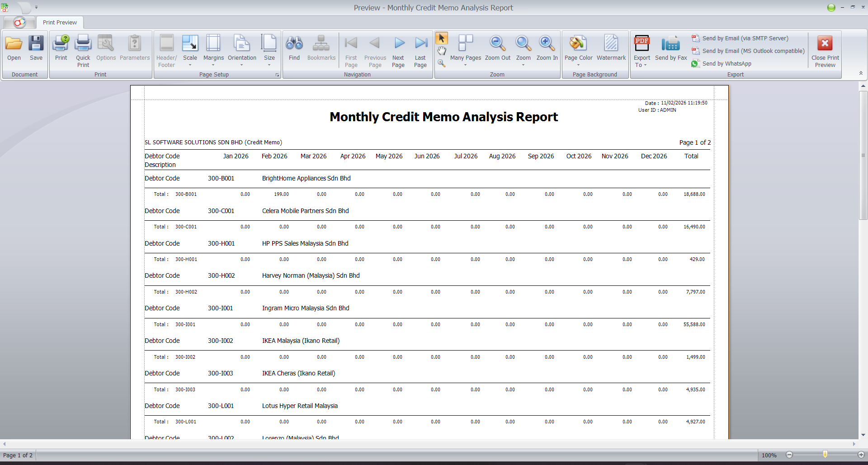
Task: Expand the Many Pages dropdown
Action: [466, 65]
